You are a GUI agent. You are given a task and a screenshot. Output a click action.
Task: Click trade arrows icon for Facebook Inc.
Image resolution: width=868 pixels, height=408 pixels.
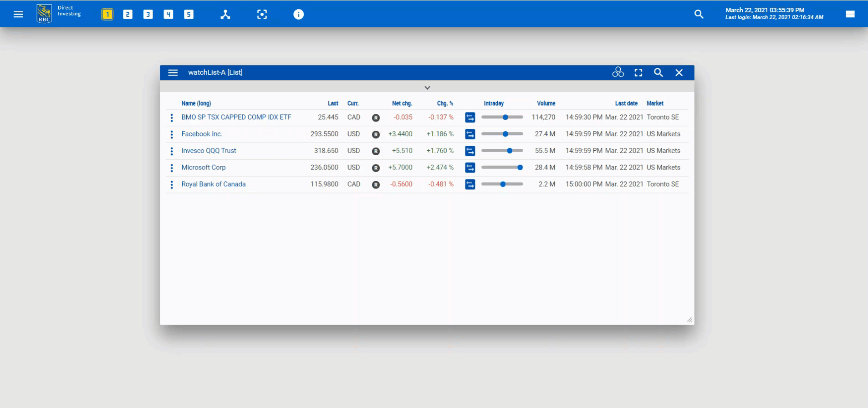pyautogui.click(x=470, y=134)
